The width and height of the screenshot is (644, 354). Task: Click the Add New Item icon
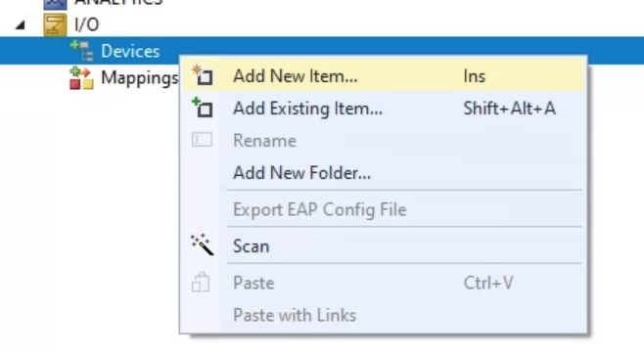click(202, 75)
